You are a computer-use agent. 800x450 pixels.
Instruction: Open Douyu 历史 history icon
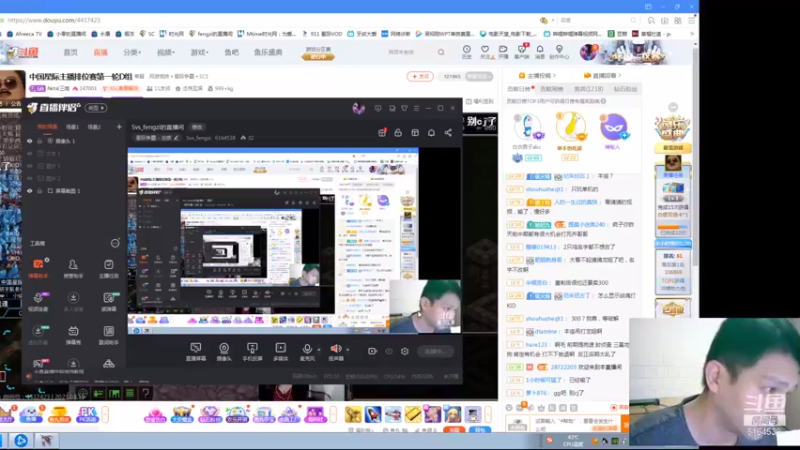pos(466,52)
